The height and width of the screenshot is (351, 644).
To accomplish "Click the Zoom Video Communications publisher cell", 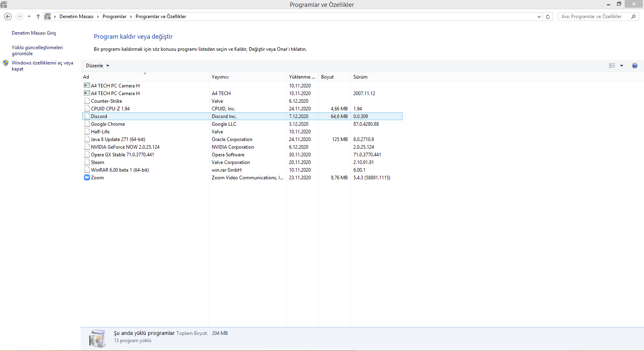I will point(248,178).
